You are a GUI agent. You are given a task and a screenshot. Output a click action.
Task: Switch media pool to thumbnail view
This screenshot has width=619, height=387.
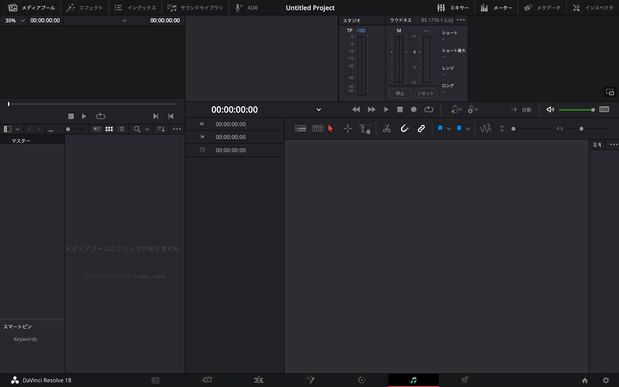click(109, 129)
